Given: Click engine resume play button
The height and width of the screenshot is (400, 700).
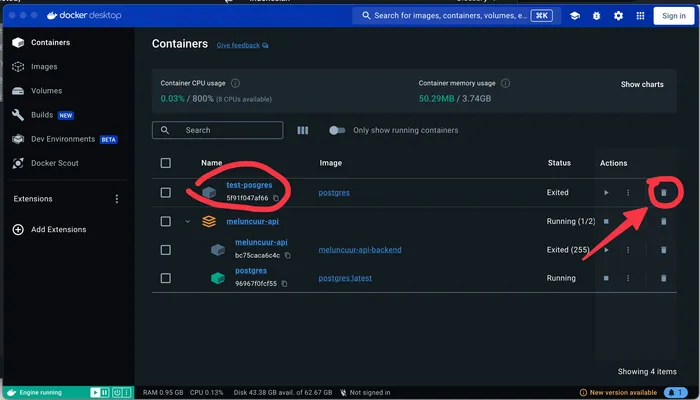Looking at the screenshot, I should [x=95, y=392].
